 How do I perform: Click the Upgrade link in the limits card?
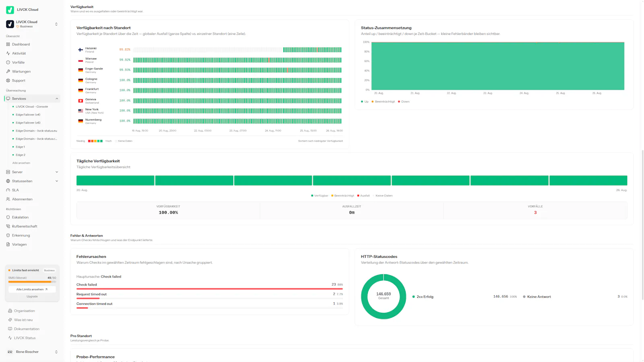click(x=32, y=296)
